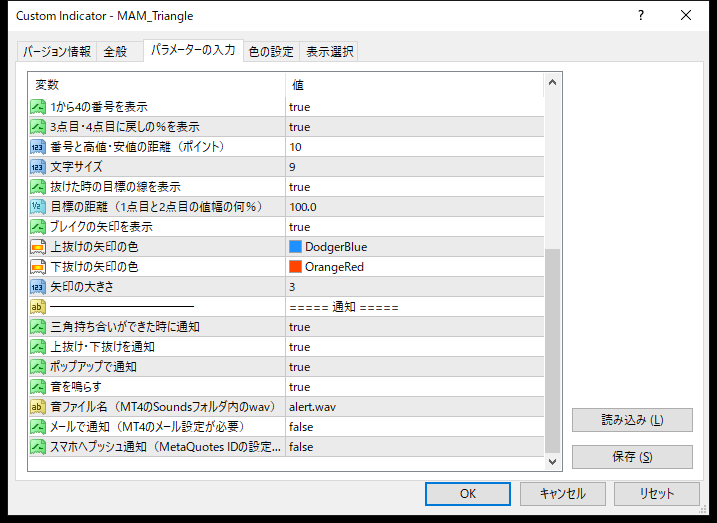
Task: Click the OrangeRed color swatch
Action: [x=295, y=267]
